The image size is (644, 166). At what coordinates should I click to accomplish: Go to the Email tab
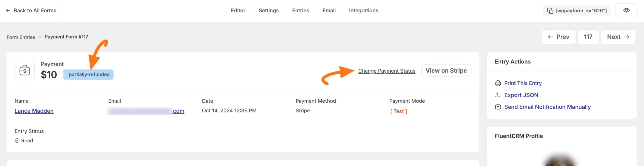click(329, 11)
